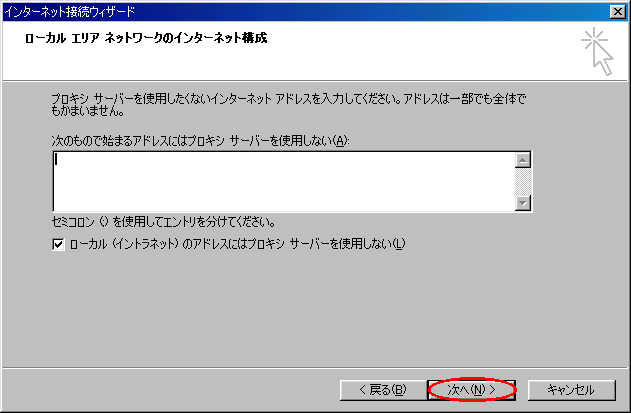The width and height of the screenshot is (631, 413).
Task: Cancel the wizard with キャンセル
Action: coord(571,390)
